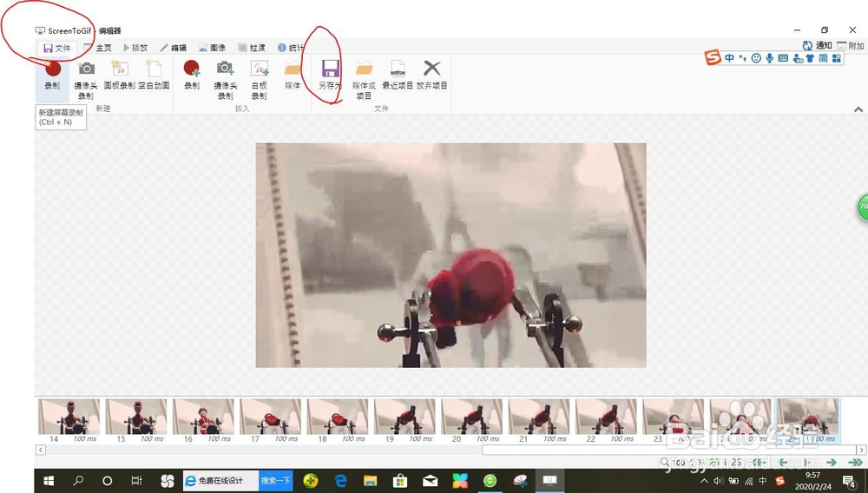Open the 通知 notifications button

(817, 45)
